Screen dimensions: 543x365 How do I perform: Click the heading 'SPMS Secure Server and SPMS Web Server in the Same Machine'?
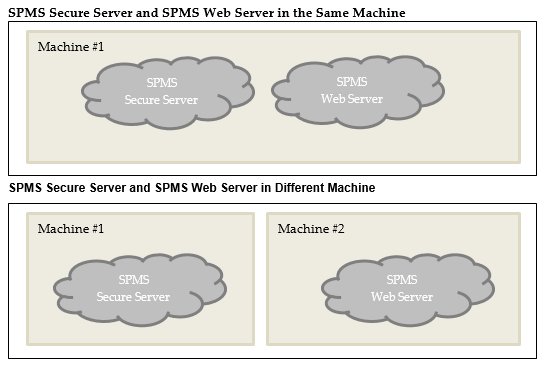tap(207, 13)
